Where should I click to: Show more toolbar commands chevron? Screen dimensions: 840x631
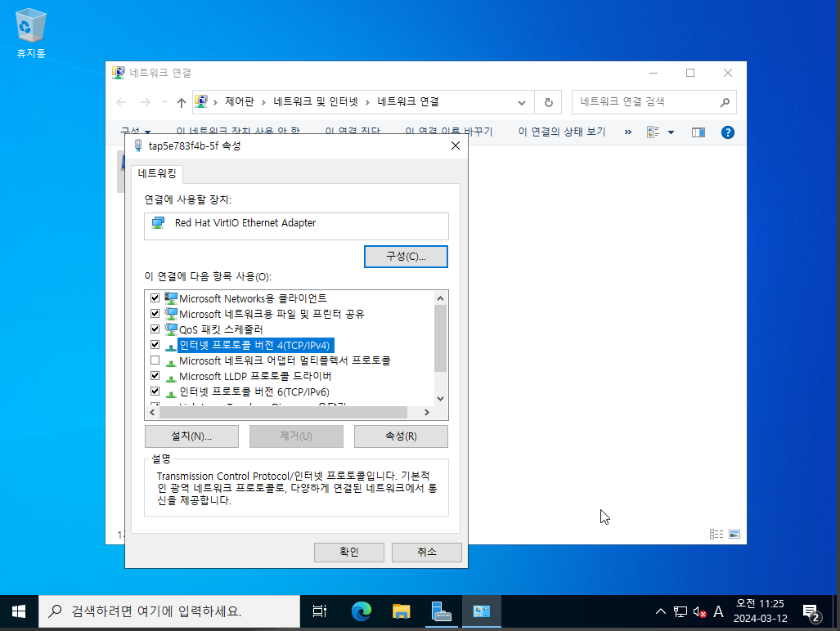628,132
